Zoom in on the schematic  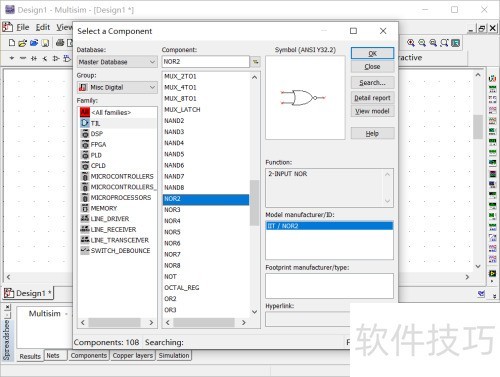point(411,43)
